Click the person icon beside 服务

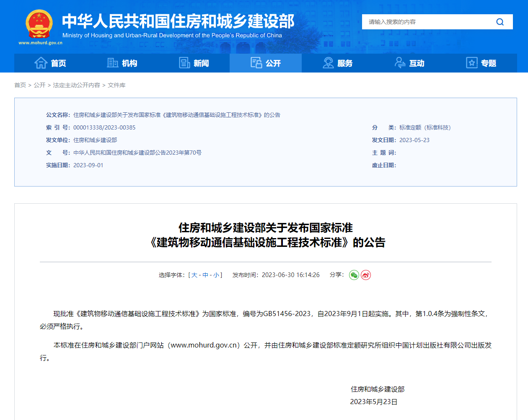pos(328,62)
